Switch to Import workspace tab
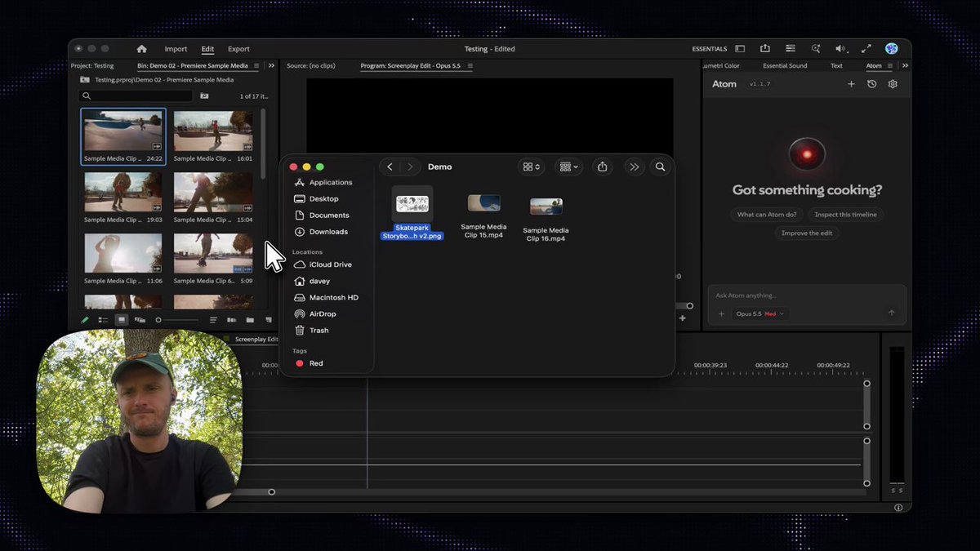The image size is (980, 551). [x=176, y=49]
